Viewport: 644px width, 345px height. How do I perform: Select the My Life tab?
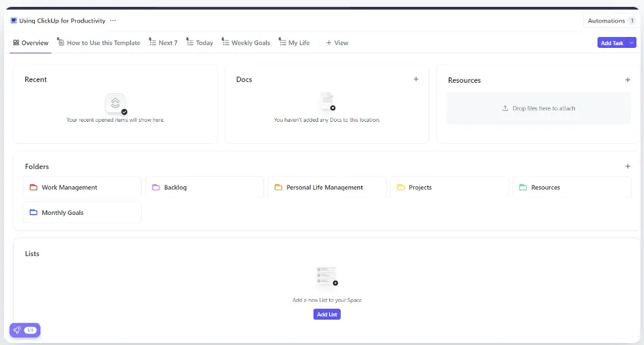click(x=294, y=42)
